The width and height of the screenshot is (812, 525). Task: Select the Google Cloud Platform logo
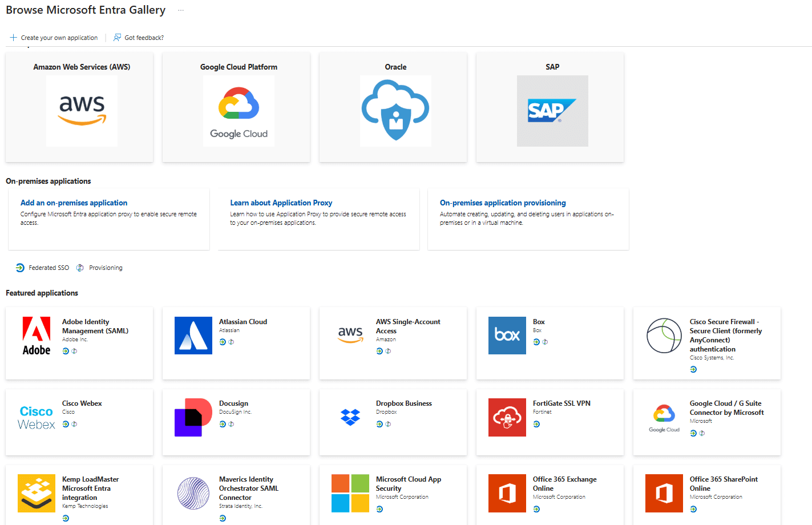pyautogui.click(x=239, y=111)
